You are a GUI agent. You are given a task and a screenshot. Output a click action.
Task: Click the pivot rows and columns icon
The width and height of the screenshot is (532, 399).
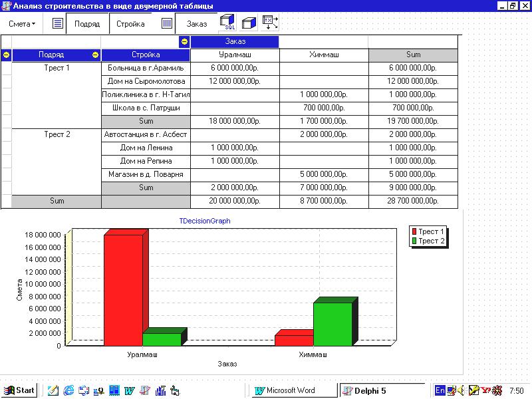coord(270,23)
